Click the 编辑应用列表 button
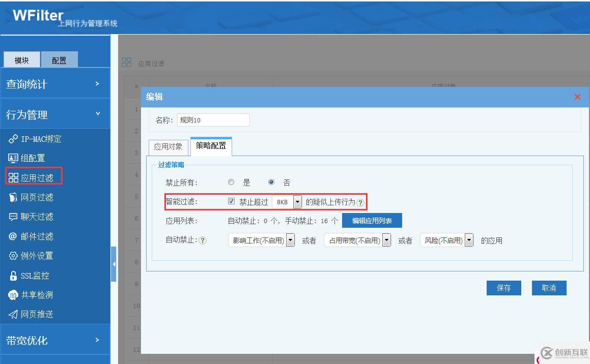The image size is (590, 364). [372, 220]
